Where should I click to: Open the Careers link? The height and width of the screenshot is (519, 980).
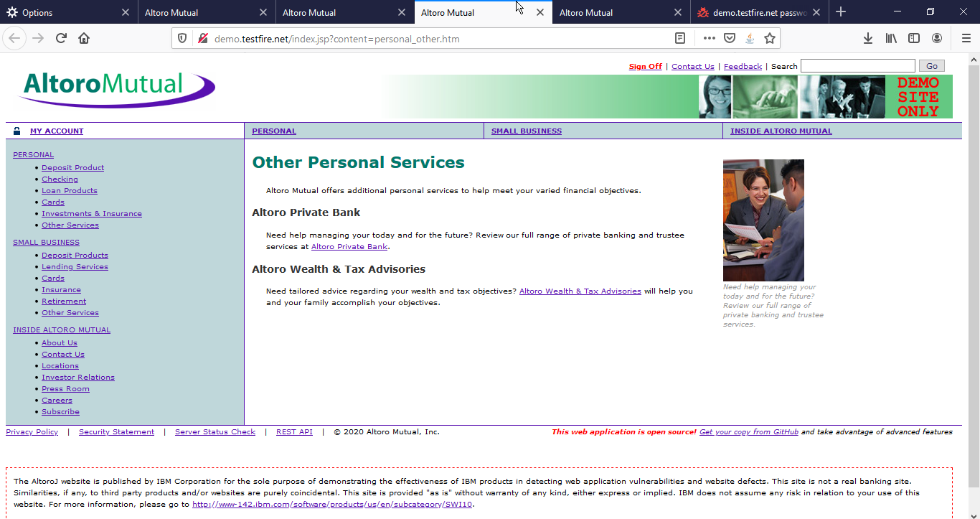point(57,400)
